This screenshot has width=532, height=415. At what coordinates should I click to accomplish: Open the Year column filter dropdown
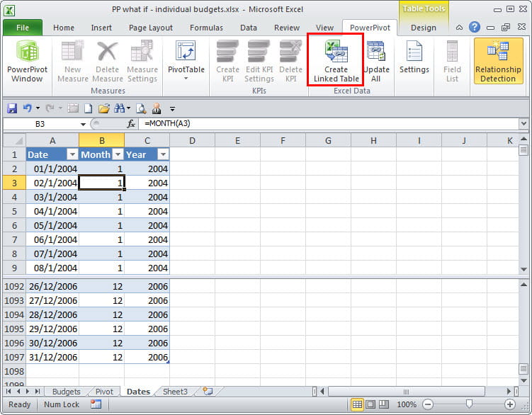pos(162,154)
